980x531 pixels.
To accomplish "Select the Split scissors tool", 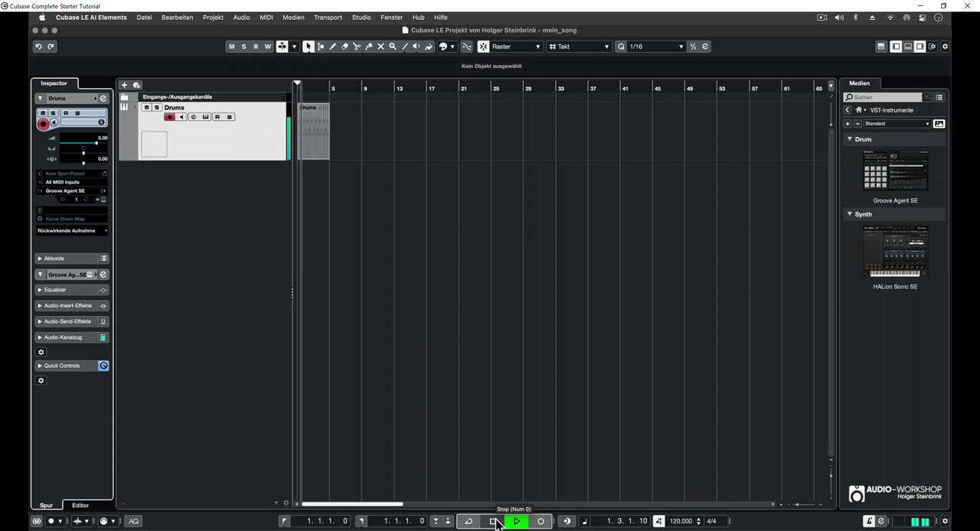I will point(357,47).
